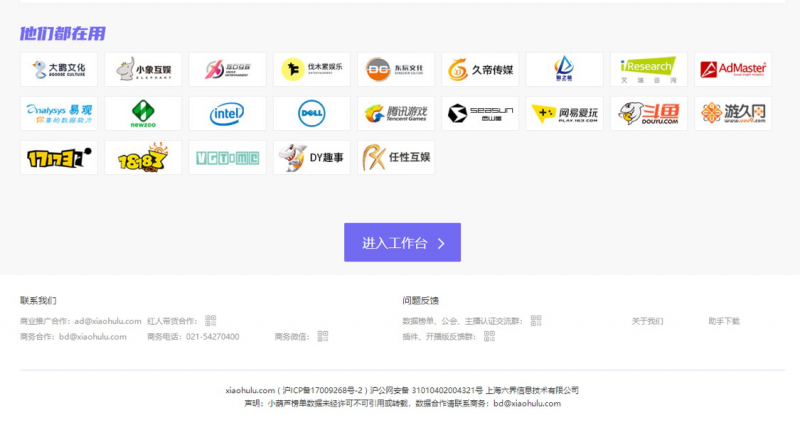Open the 助手下载 link
800x425 pixels.
point(723,321)
